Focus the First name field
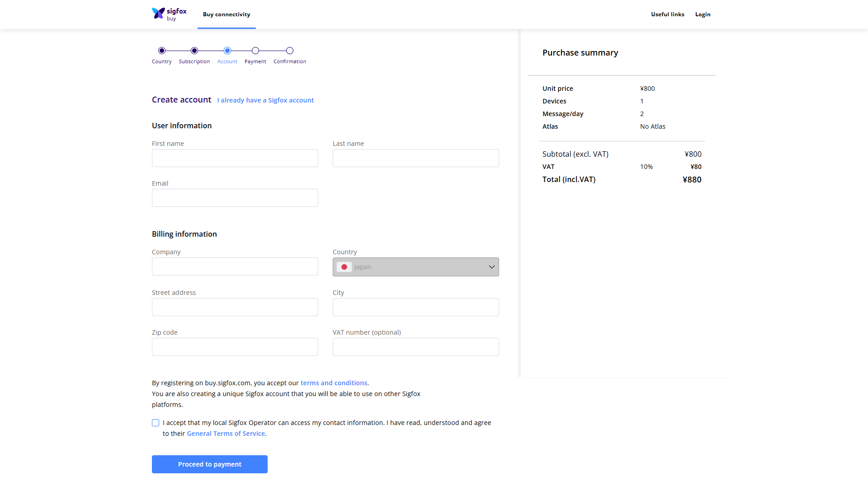868x495 pixels. pyautogui.click(x=235, y=158)
